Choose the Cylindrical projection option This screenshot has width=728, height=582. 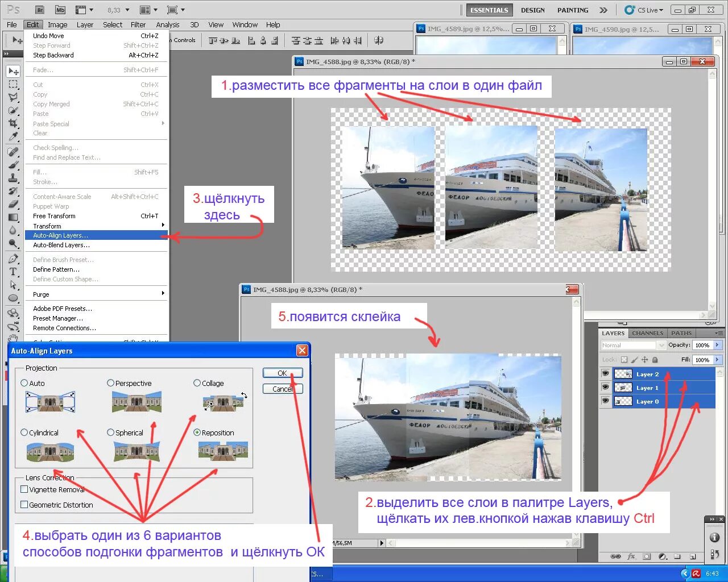(x=24, y=433)
